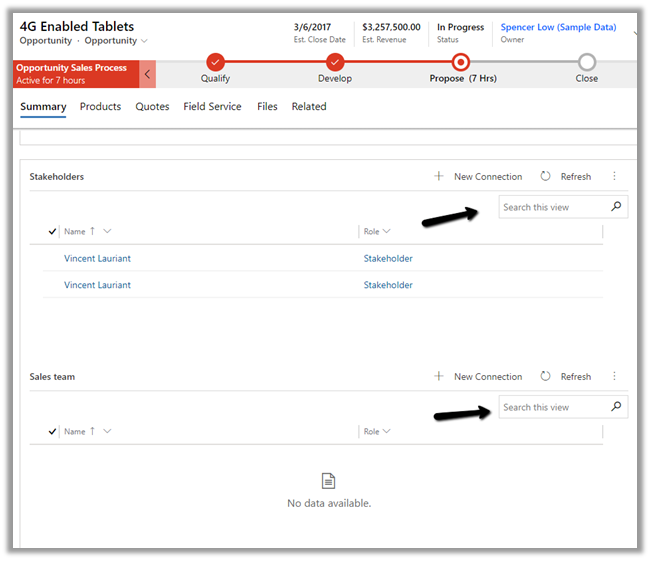Click the search magnifier in Sales team grid
This screenshot has width=650, height=561.
tap(616, 408)
